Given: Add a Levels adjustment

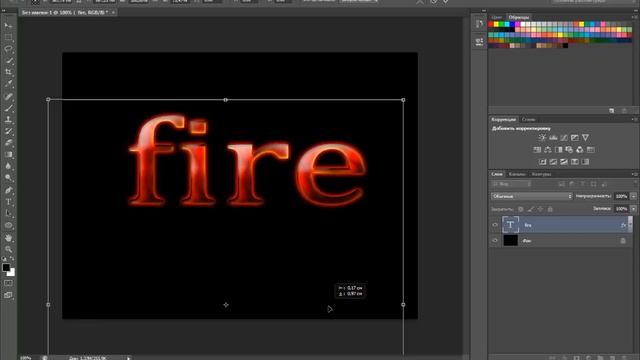Looking at the screenshot, I should tap(553, 138).
